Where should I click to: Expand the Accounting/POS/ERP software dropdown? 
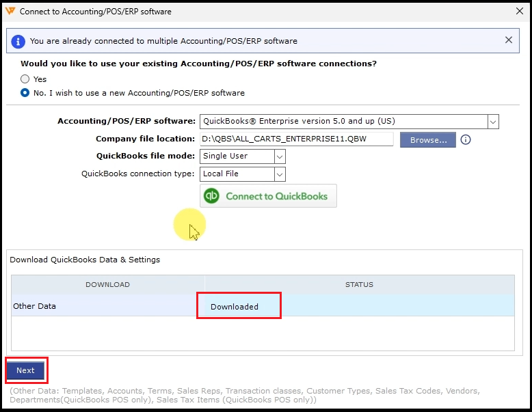492,122
